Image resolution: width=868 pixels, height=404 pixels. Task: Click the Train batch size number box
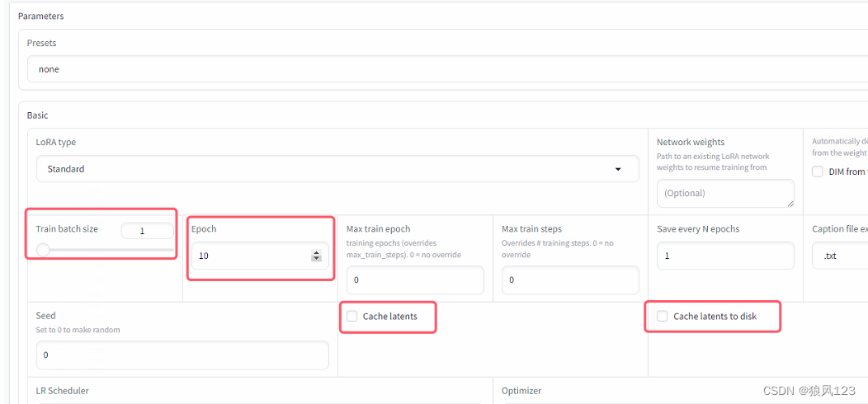point(147,231)
